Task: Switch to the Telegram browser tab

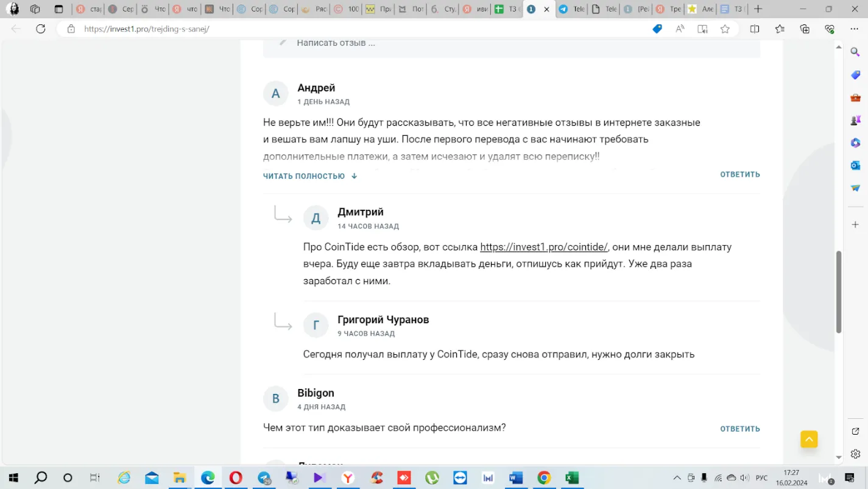Action: (x=571, y=9)
